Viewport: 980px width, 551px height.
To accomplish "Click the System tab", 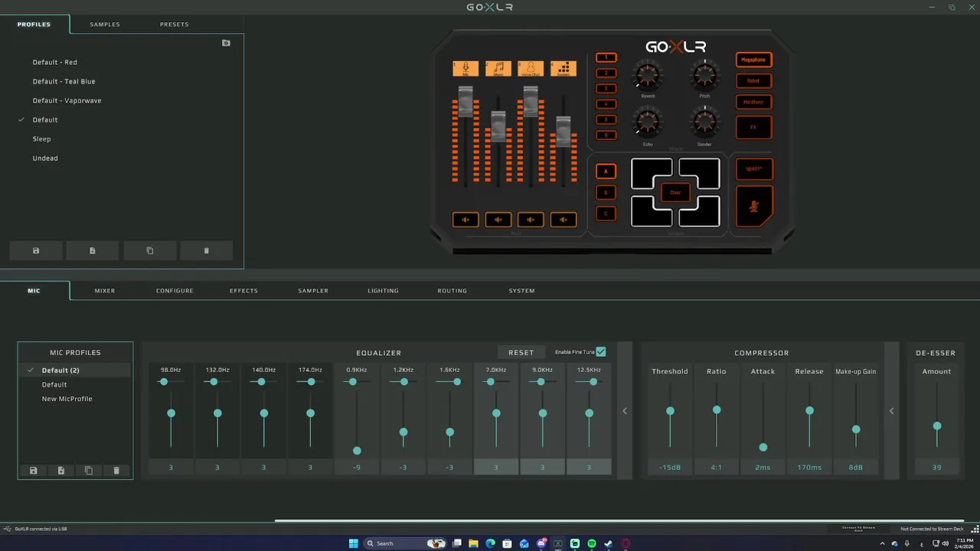I will pos(522,291).
